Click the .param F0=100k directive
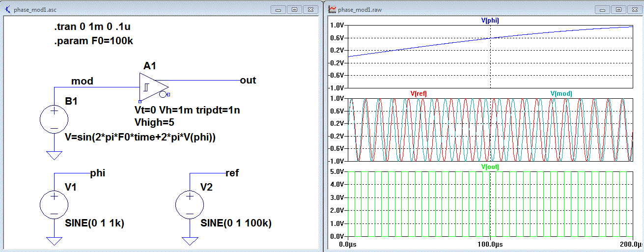 coord(93,42)
